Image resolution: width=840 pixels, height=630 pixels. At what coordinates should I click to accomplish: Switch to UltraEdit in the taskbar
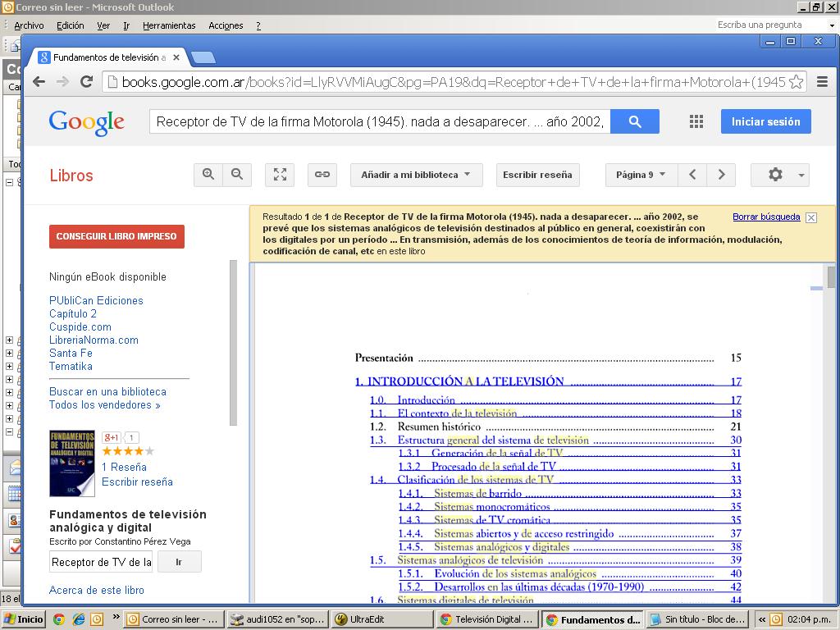[382, 619]
